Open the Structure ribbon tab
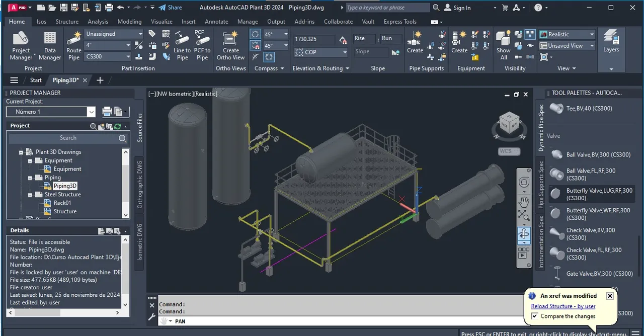Screen dimensions: 644x336 click(67, 22)
